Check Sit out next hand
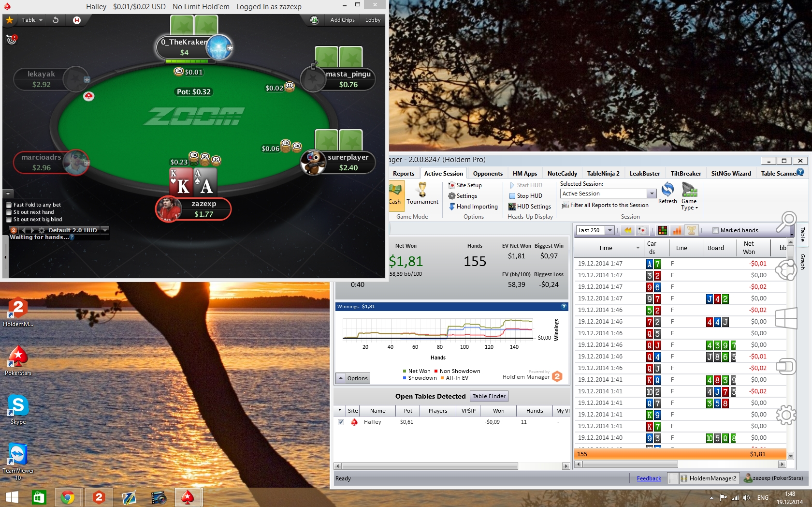This screenshot has width=812, height=507. (x=9, y=212)
